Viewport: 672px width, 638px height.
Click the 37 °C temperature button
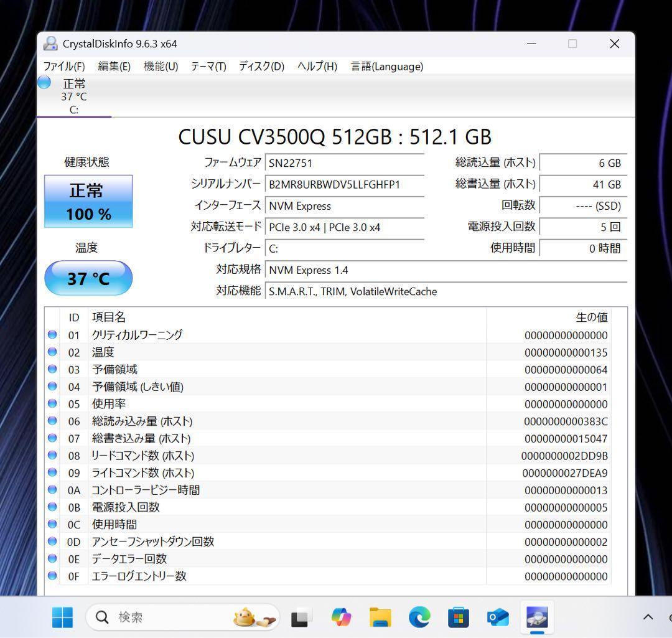pyautogui.click(x=88, y=278)
